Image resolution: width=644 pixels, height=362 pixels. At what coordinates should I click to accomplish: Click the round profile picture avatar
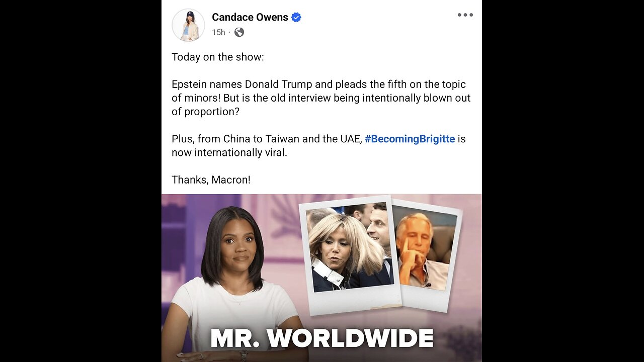click(188, 25)
